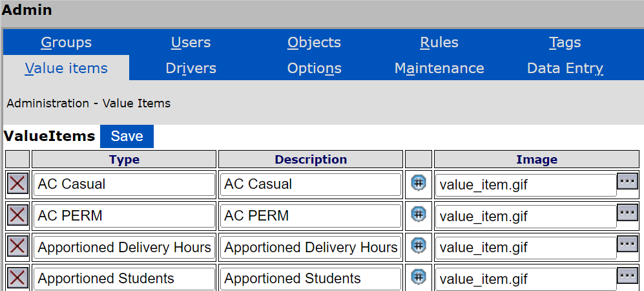644x291 pixels.
Task: Open image picker for Apportioned Delivery Hours
Action: [627, 244]
